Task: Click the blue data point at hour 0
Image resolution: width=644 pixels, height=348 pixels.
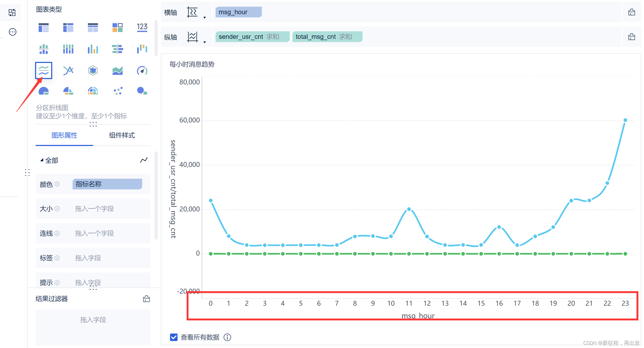Action: click(x=211, y=201)
